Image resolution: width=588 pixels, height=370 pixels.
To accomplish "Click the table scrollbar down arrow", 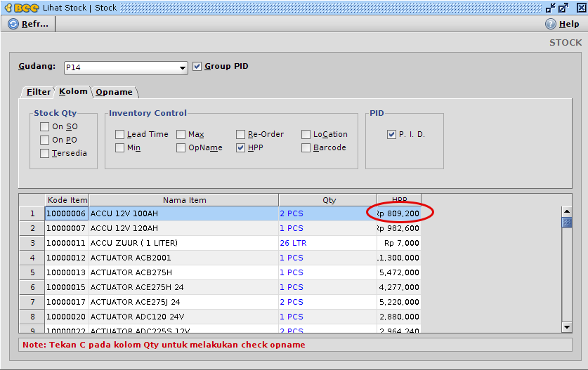I will tap(567, 327).
